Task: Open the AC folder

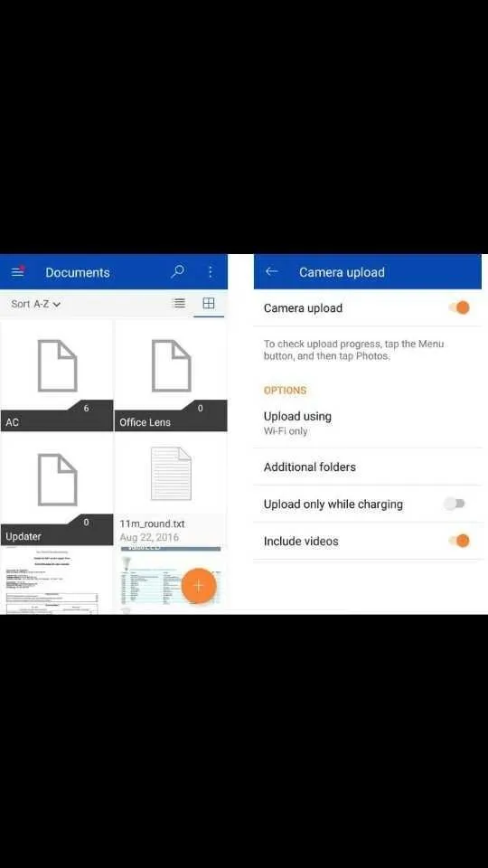Action: click(57, 375)
